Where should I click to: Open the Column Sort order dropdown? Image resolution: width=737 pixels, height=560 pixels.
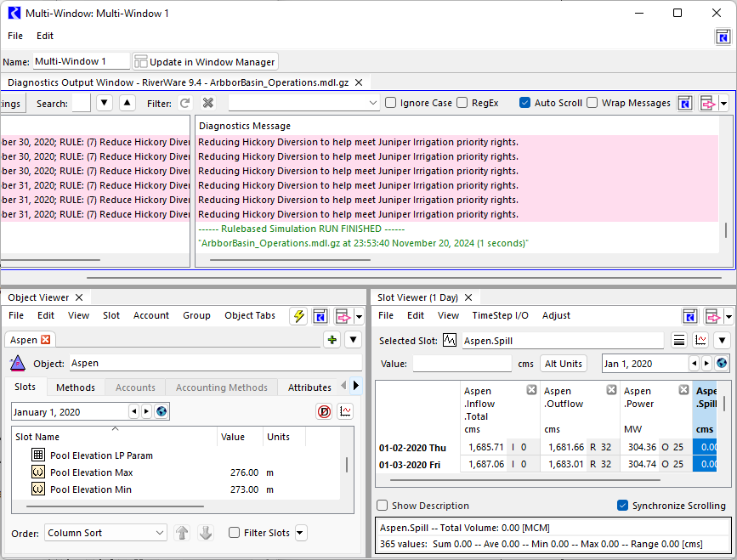pos(105,533)
